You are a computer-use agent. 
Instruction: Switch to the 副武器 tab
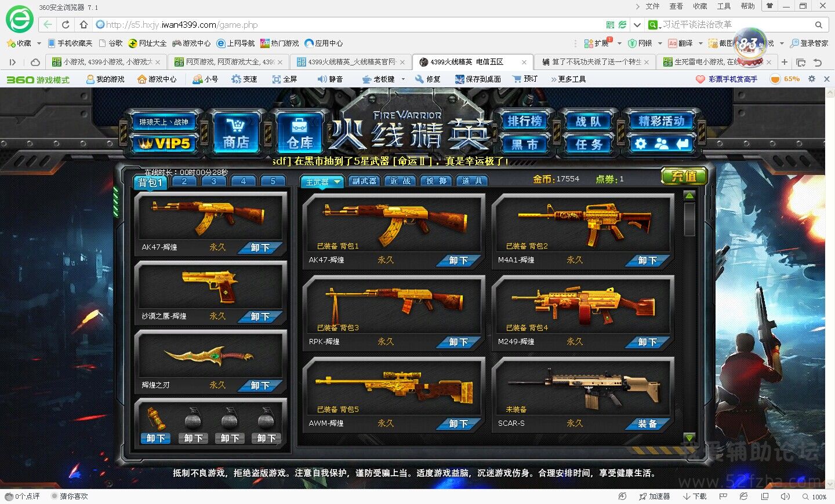pos(364,181)
